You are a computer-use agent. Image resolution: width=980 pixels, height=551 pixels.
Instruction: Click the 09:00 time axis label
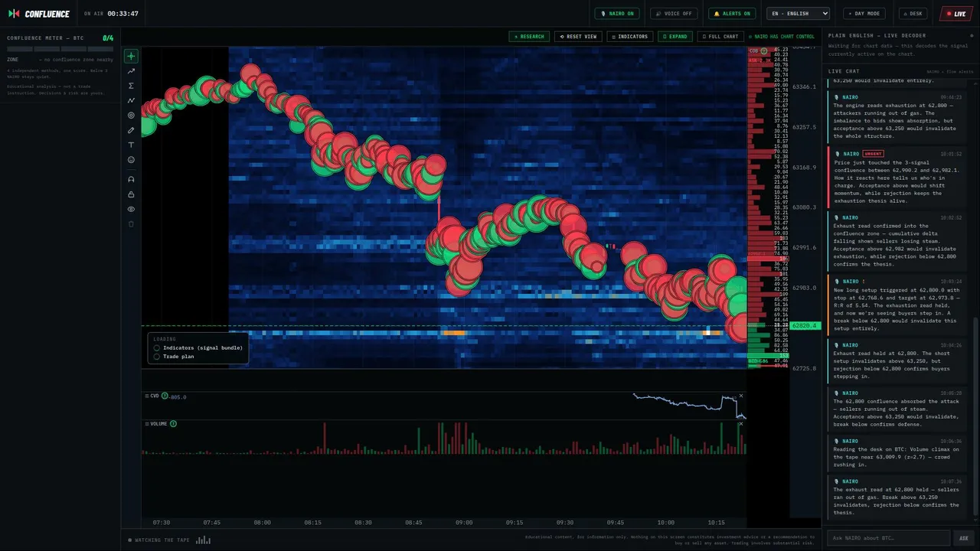(464, 523)
